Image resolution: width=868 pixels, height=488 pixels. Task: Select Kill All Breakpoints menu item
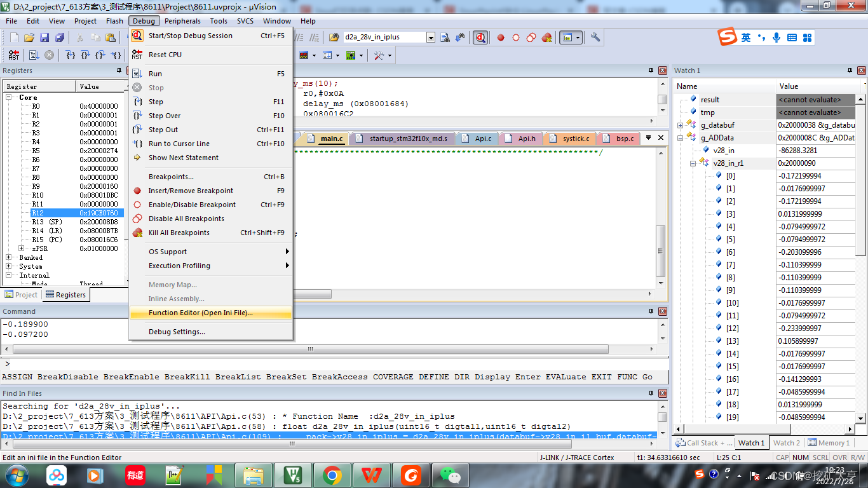click(x=211, y=233)
